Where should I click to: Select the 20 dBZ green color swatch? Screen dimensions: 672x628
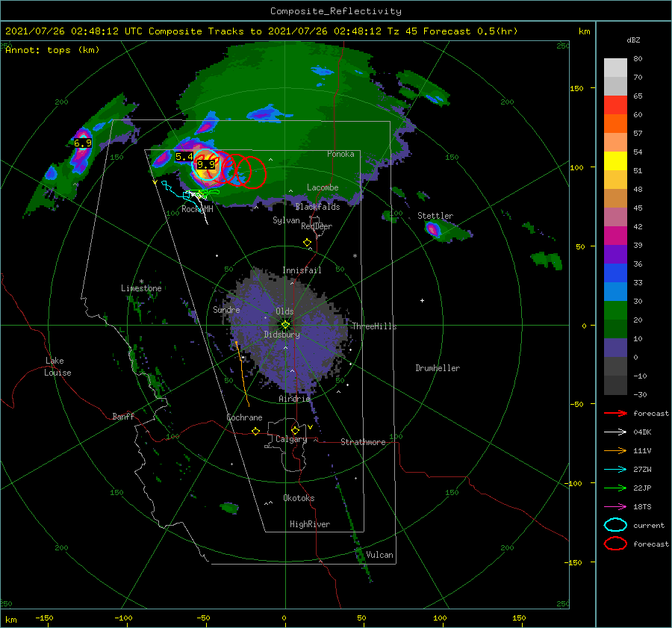tap(615, 311)
